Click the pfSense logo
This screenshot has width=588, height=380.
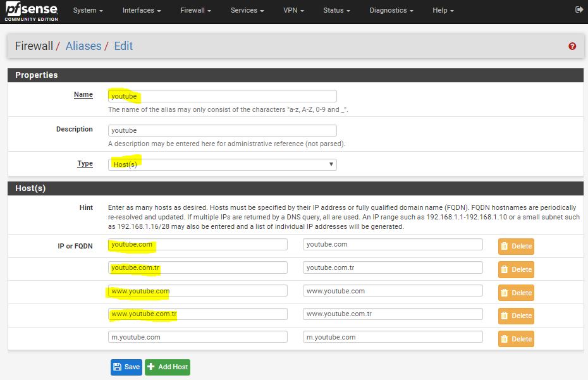(x=32, y=11)
